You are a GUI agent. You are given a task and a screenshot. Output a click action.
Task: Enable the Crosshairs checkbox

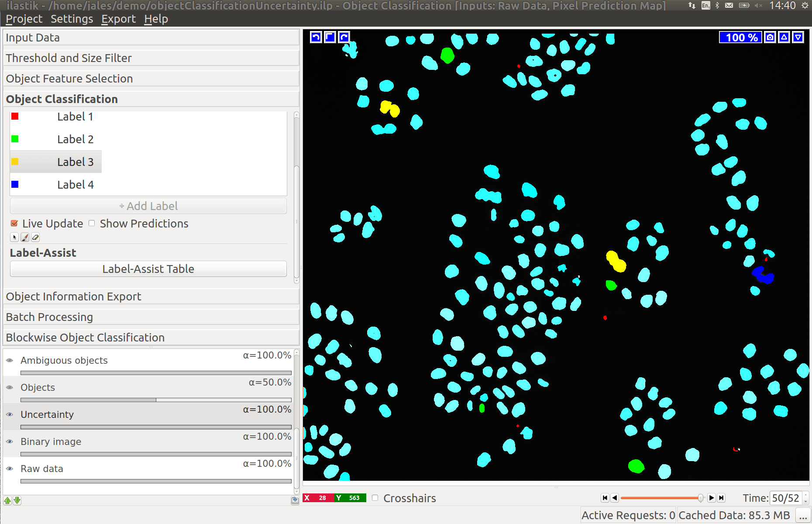tap(375, 498)
